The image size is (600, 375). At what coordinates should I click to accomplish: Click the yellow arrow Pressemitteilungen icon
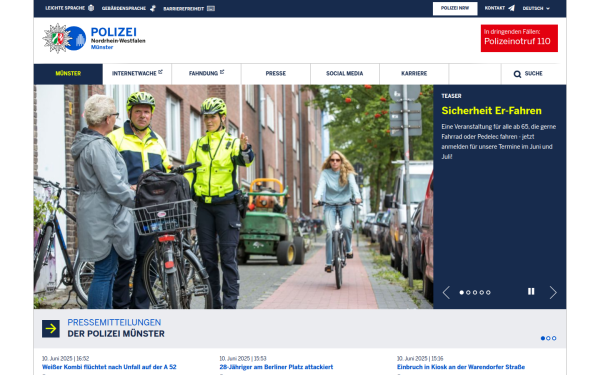click(51, 328)
